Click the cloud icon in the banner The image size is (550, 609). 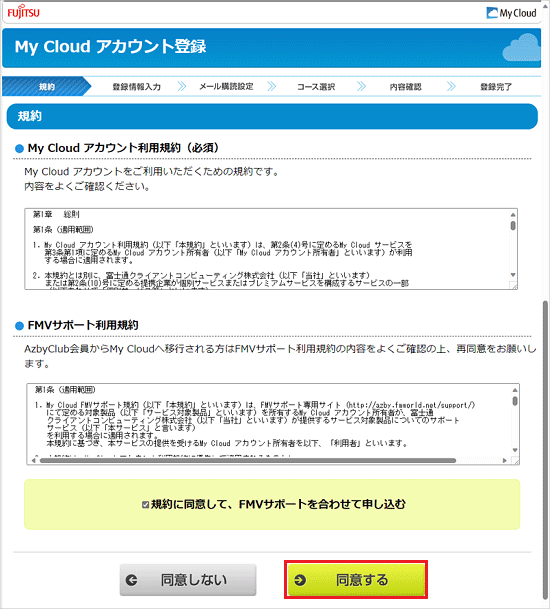click(522, 47)
